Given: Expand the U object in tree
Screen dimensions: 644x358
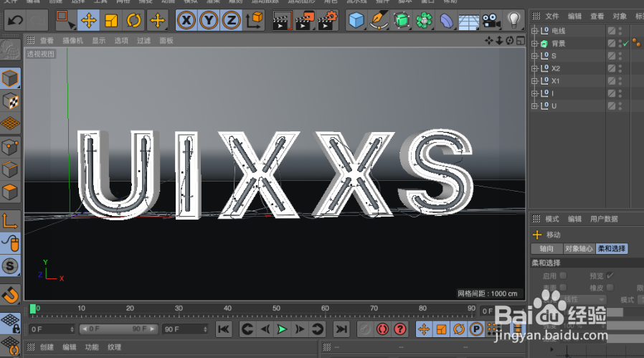Looking at the screenshot, I should [x=534, y=106].
